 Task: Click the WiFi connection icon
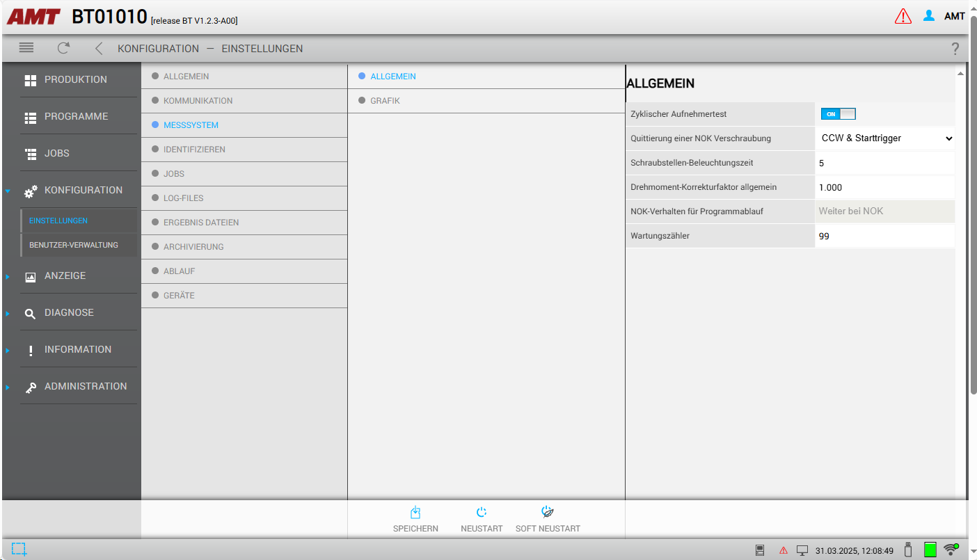[x=951, y=550]
